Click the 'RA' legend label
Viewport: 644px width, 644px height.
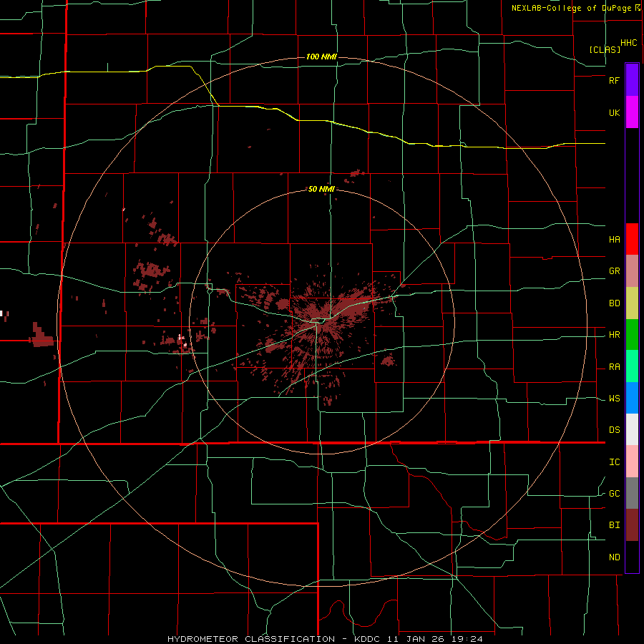(614, 367)
